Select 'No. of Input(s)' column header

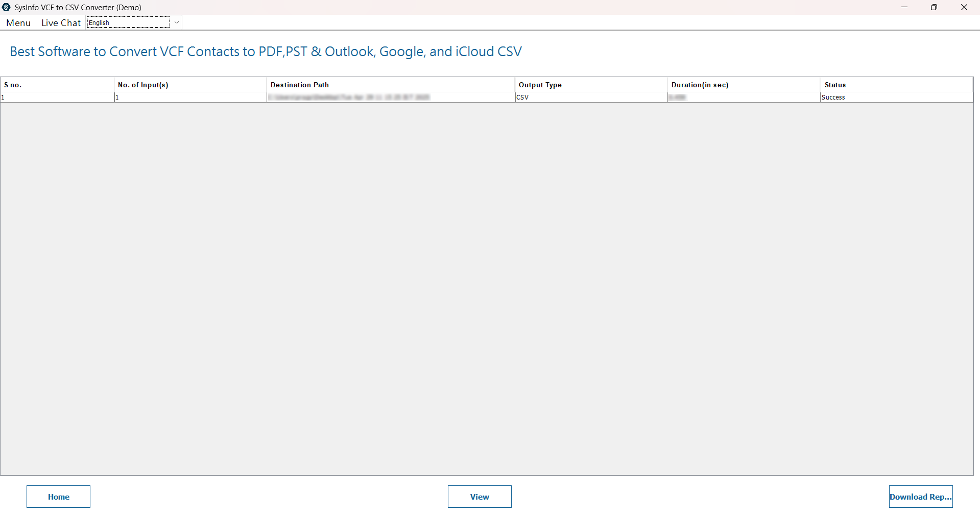(190, 85)
